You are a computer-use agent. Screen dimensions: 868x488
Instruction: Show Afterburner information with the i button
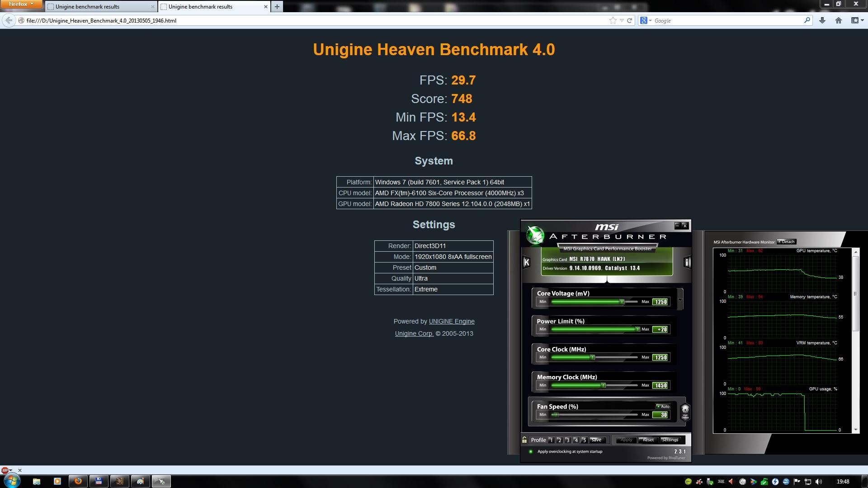[x=687, y=262]
